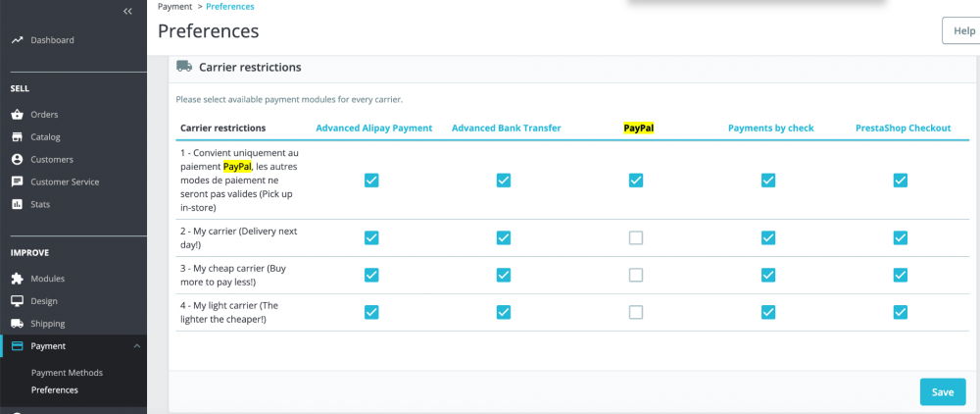Open Payment Methods submenu item
Image resolution: width=980 pixels, height=414 pixels.
point(67,373)
